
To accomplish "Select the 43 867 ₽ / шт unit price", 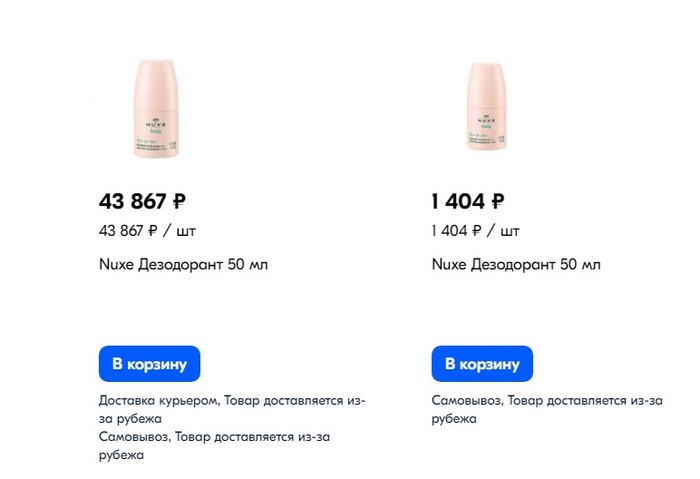I will pyautogui.click(x=147, y=231).
